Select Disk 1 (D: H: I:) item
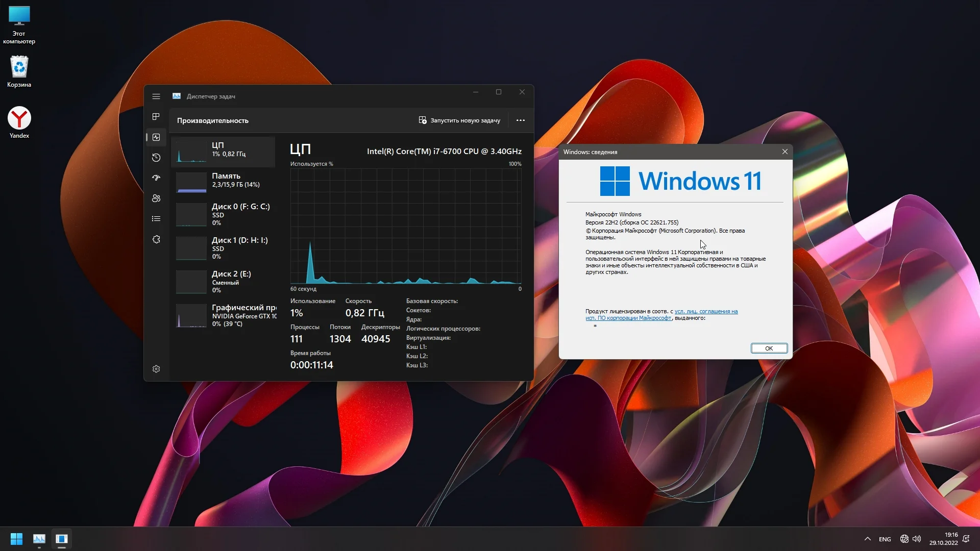The image size is (980, 551). point(225,248)
